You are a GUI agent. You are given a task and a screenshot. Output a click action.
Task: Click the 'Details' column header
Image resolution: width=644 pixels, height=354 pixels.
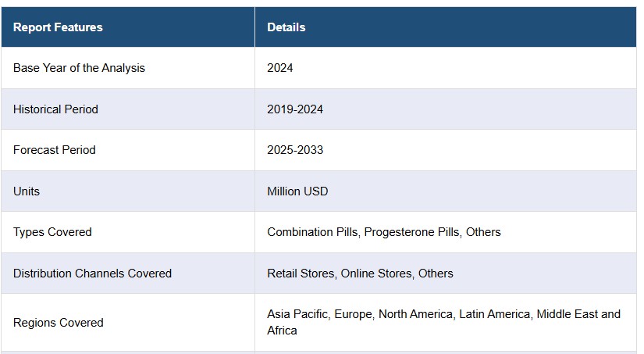tap(286, 27)
